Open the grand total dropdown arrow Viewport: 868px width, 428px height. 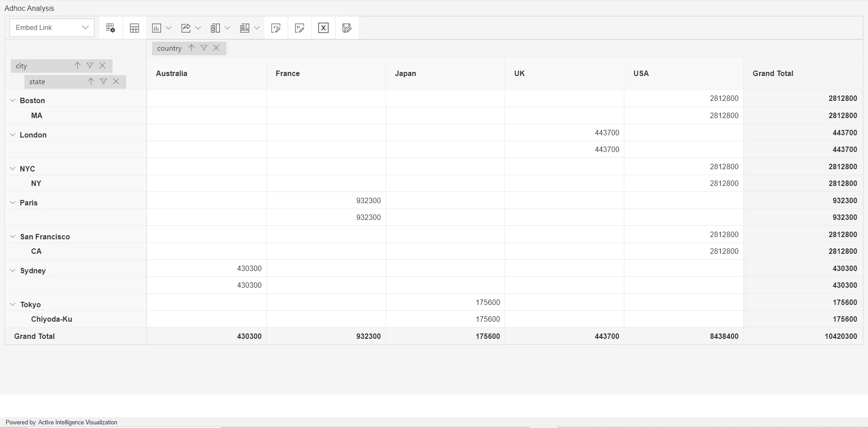pyautogui.click(x=257, y=28)
